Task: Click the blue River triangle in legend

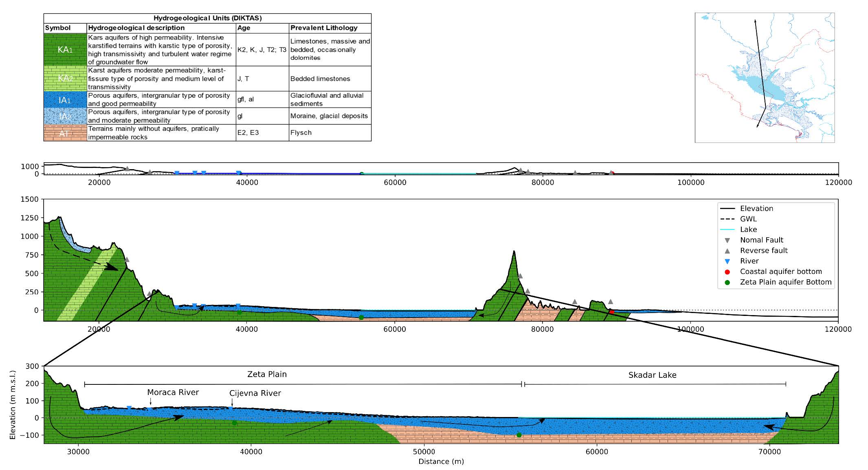Action: pyautogui.click(x=727, y=261)
